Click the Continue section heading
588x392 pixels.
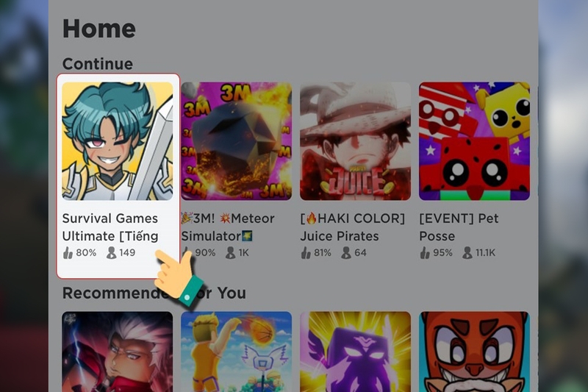[x=98, y=64]
